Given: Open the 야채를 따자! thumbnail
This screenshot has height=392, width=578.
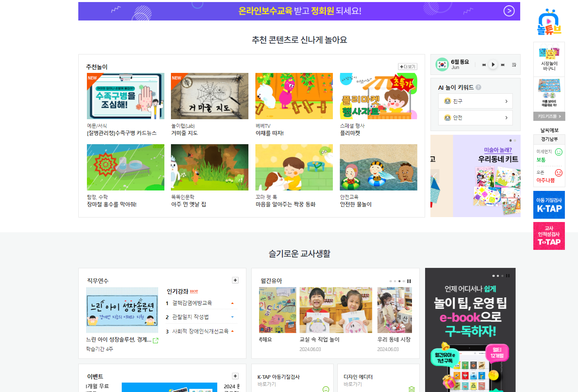Looking at the screenshot, I should pyautogui.click(x=294, y=96).
